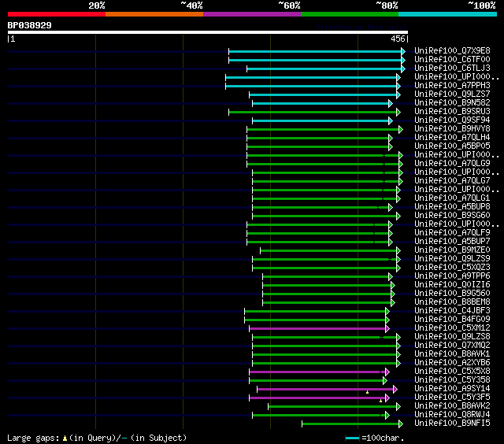Select the purple alignment bar for UniRef100_C5X5X8
The height and width of the screenshot is (444, 504).
317,372
